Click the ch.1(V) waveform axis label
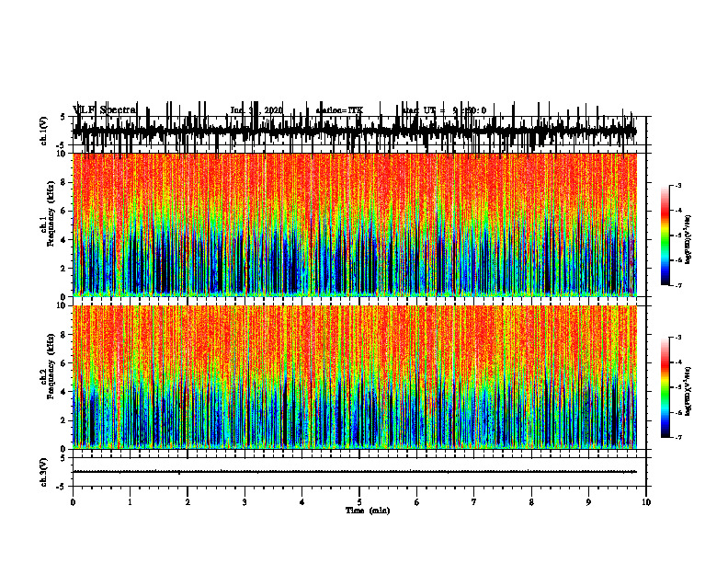Viewport: 728px width, 563px height. (x=44, y=131)
